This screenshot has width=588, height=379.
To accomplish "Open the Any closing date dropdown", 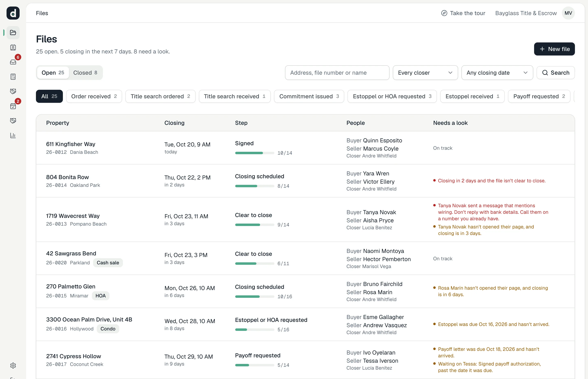I will [497, 73].
